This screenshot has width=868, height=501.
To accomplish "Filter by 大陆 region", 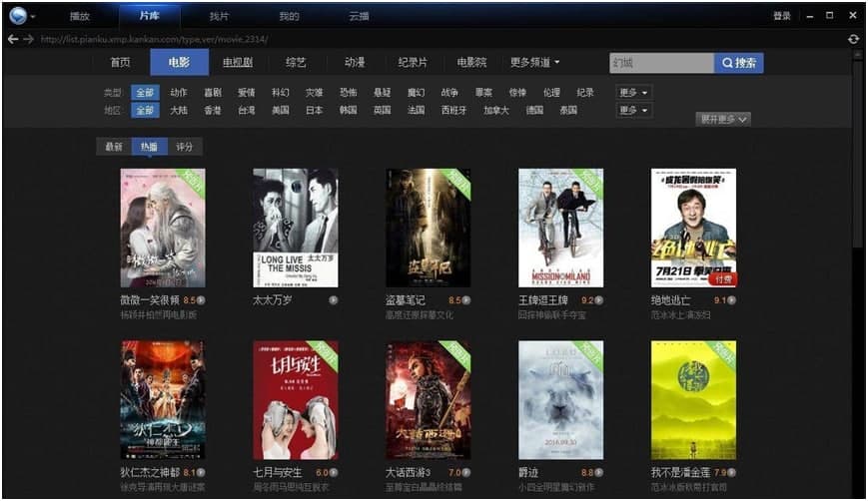I will [178, 110].
